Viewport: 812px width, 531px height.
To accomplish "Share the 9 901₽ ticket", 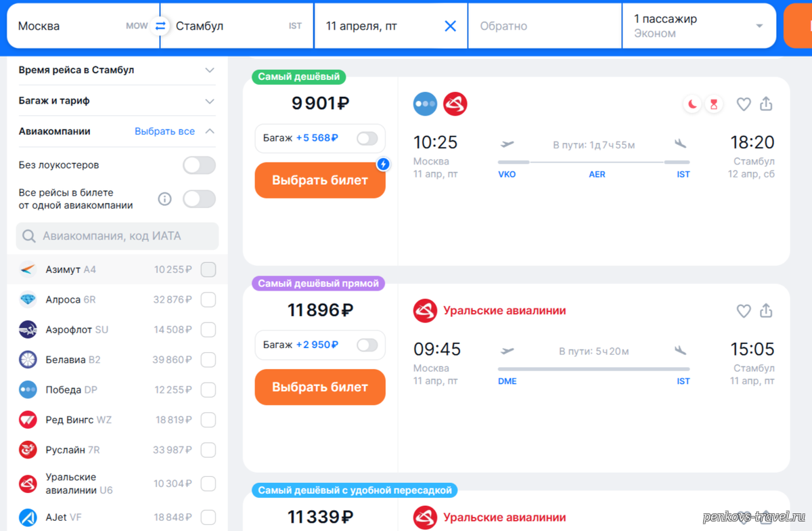I will click(x=766, y=104).
